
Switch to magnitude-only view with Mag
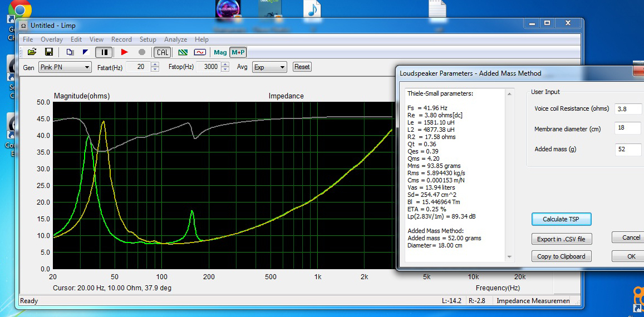pyautogui.click(x=220, y=52)
